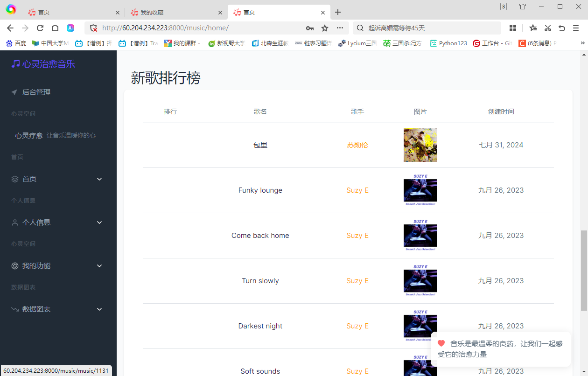Viewport: 588px width, 376px height.
Task: Click the heart icon in the toast
Action: click(441, 343)
